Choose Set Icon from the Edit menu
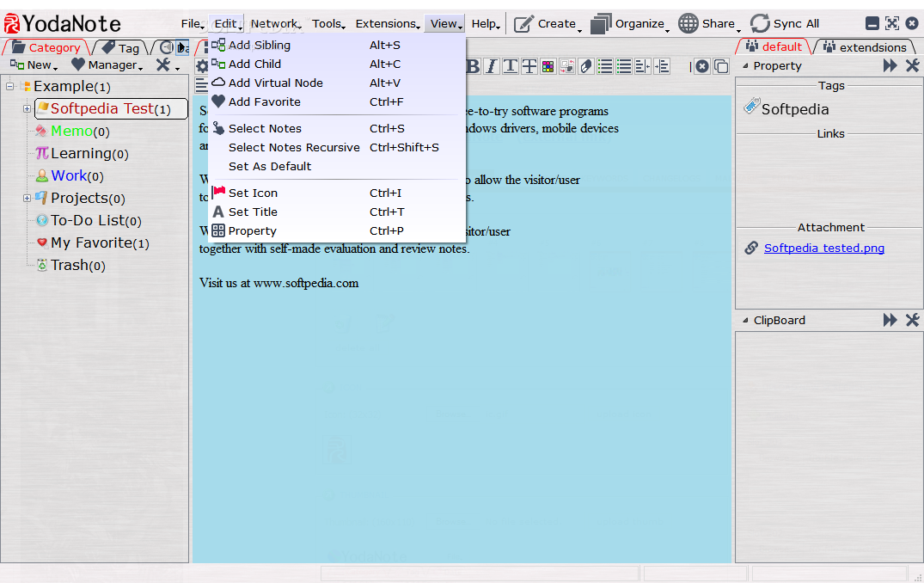 pyautogui.click(x=336, y=192)
